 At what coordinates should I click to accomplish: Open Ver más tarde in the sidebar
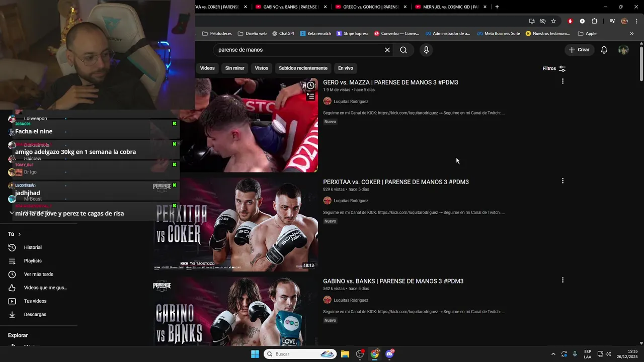(x=39, y=274)
